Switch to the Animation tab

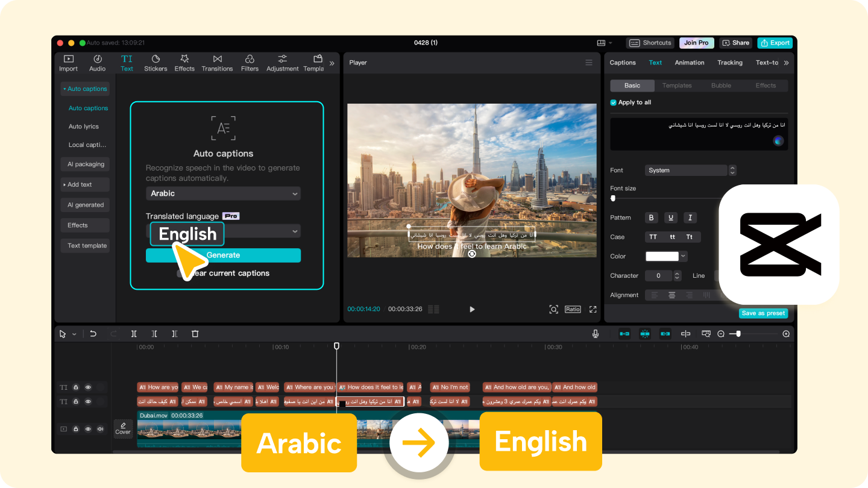(x=689, y=62)
